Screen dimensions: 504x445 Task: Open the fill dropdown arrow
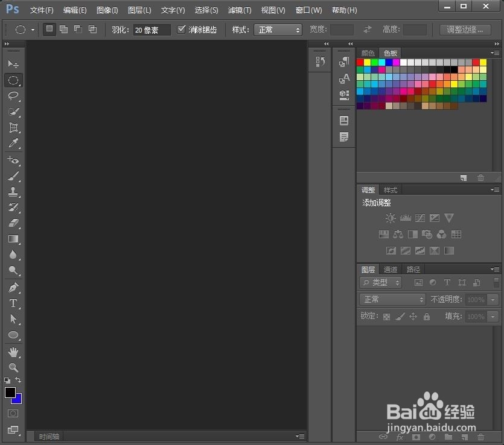coord(493,317)
